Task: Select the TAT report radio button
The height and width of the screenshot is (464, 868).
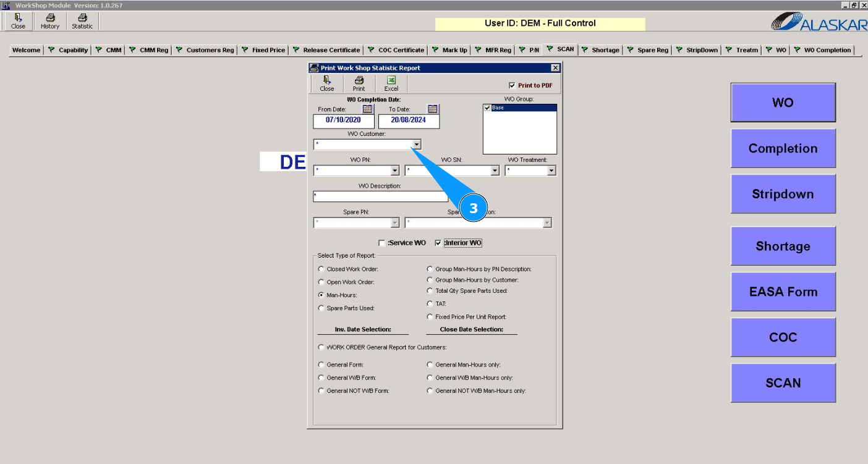Action: click(430, 303)
